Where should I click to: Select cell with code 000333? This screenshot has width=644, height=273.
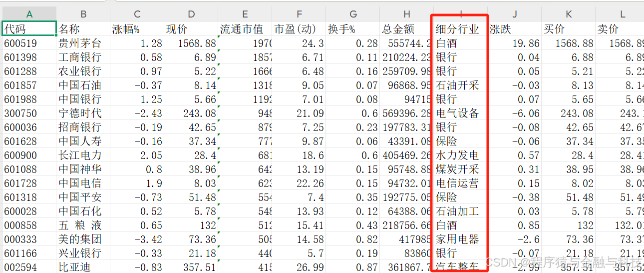(29, 239)
